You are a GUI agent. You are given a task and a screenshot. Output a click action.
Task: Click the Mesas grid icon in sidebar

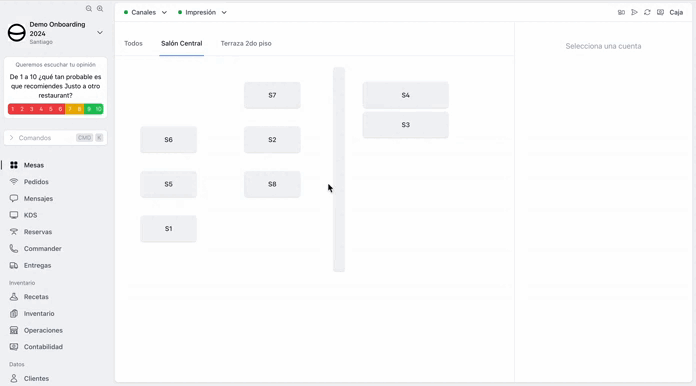[14, 165]
